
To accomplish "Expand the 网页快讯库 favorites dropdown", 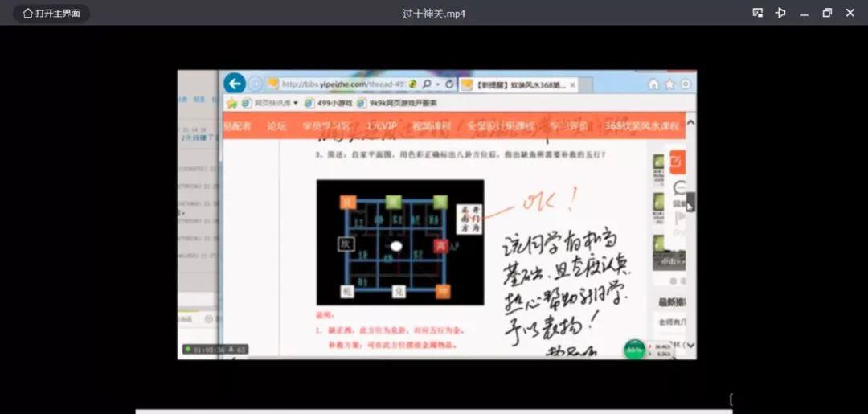I will pos(295,103).
